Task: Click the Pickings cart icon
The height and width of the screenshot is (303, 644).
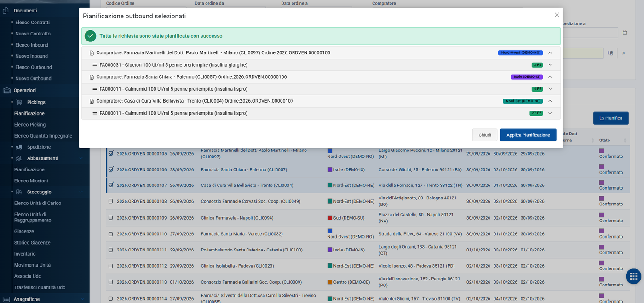Action: (x=19, y=102)
